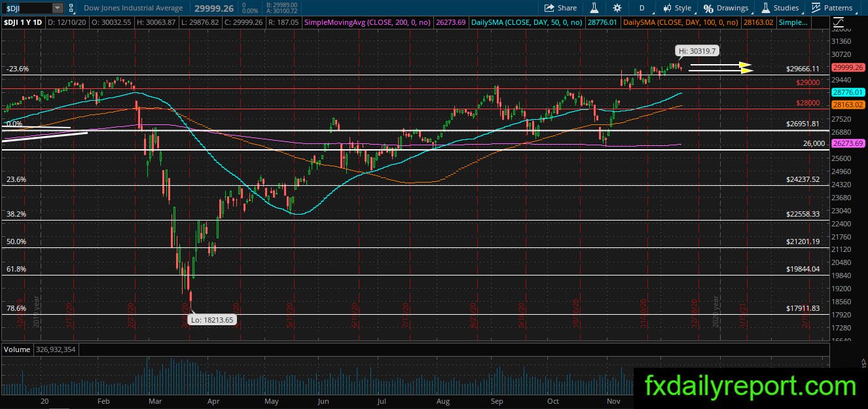Click the cyan 28776.01 SMA price bubble
Image resolution: width=868 pixels, height=409 pixels.
[848, 93]
